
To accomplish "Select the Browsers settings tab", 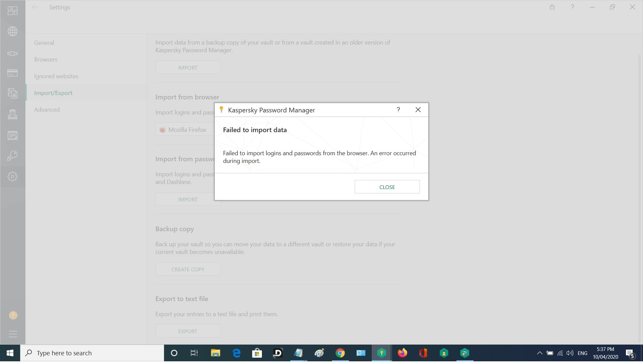I will (x=46, y=60).
